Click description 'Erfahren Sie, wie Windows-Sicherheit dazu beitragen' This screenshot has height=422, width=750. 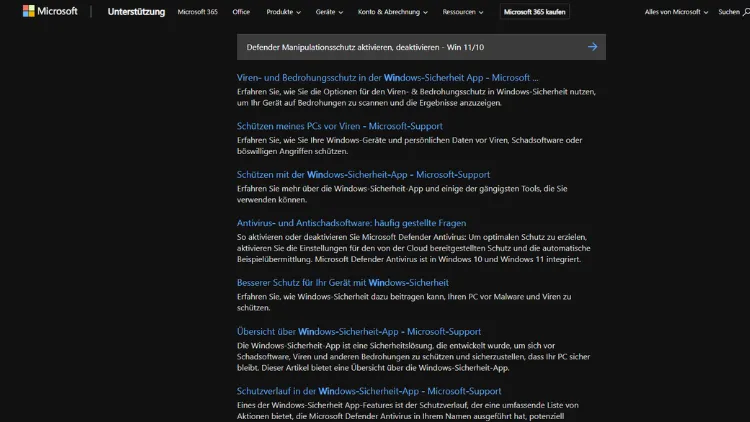(x=404, y=302)
